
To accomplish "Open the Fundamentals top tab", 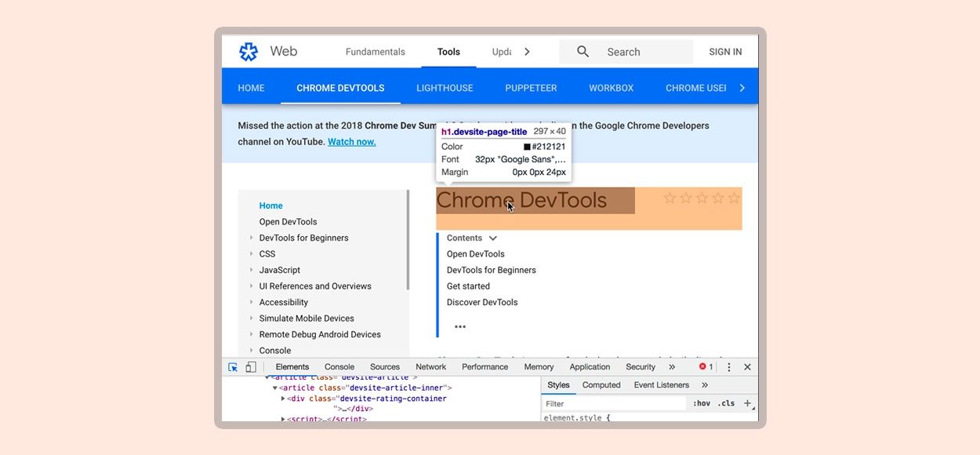I will click(x=376, y=52).
